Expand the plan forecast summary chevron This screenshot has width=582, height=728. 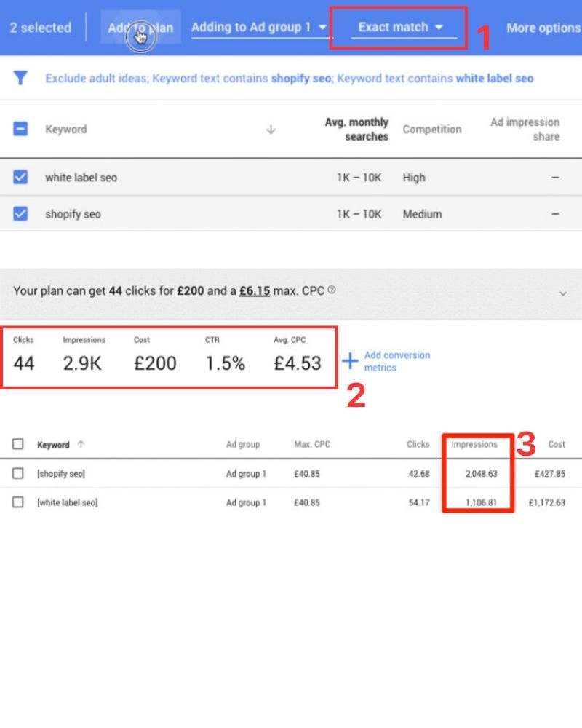[x=562, y=293]
